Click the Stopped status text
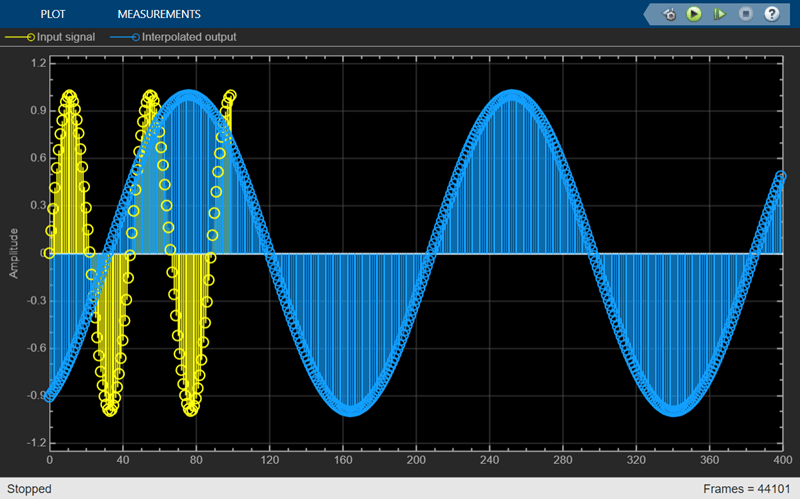800x499 pixels. pyautogui.click(x=29, y=489)
